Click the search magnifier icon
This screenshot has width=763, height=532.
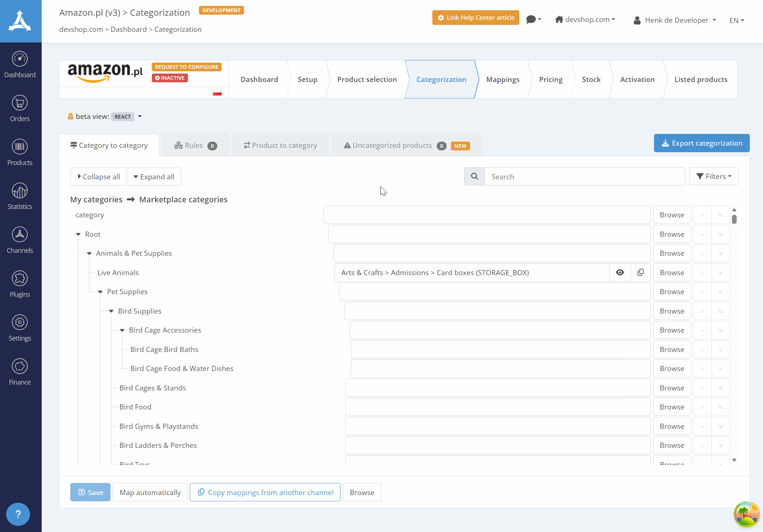[x=474, y=176]
